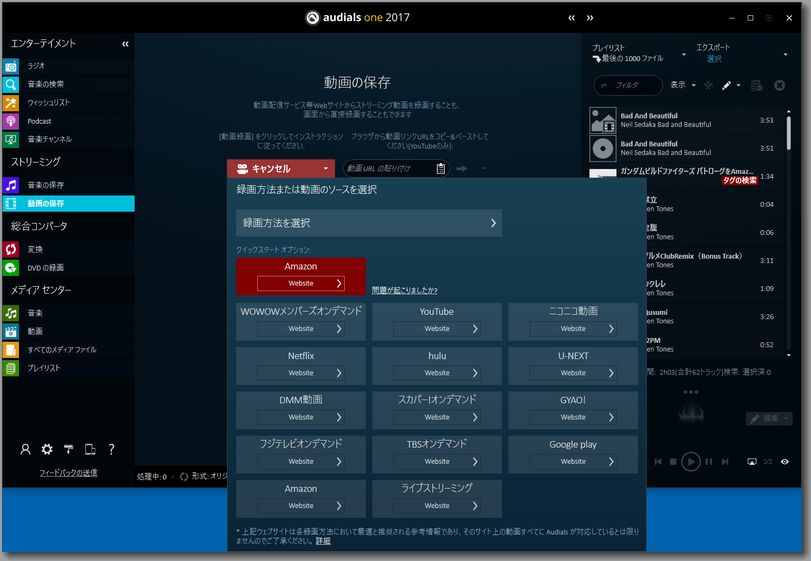This screenshot has width=811, height=561.
Task: Open the 表示 view dropdown
Action: (683, 86)
